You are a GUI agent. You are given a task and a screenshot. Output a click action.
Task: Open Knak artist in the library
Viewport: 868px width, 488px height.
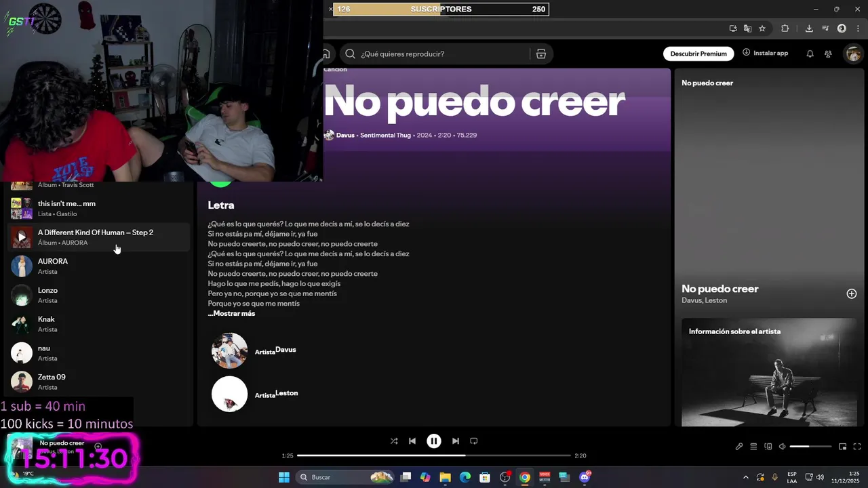[x=98, y=324]
